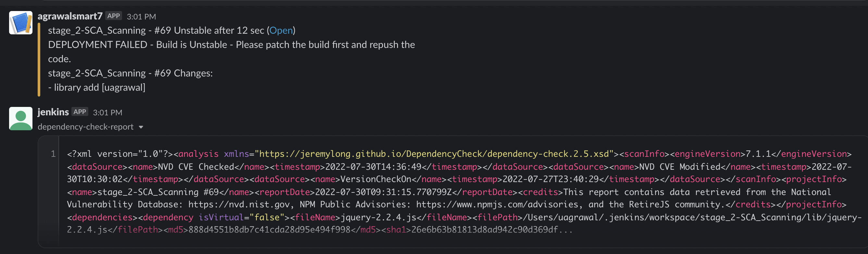Click the stage_2-SCA_Scanning #69 Changes line

click(130, 73)
